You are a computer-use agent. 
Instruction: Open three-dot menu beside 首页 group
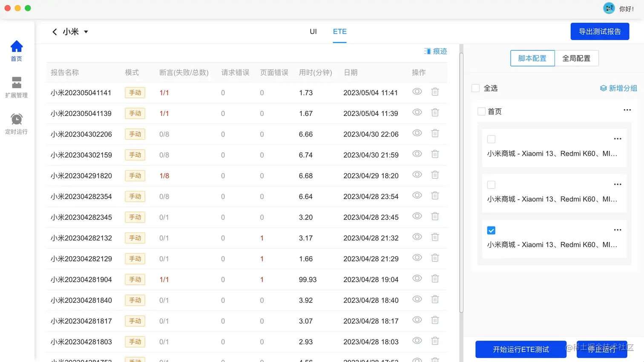click(x=627, y=110)
